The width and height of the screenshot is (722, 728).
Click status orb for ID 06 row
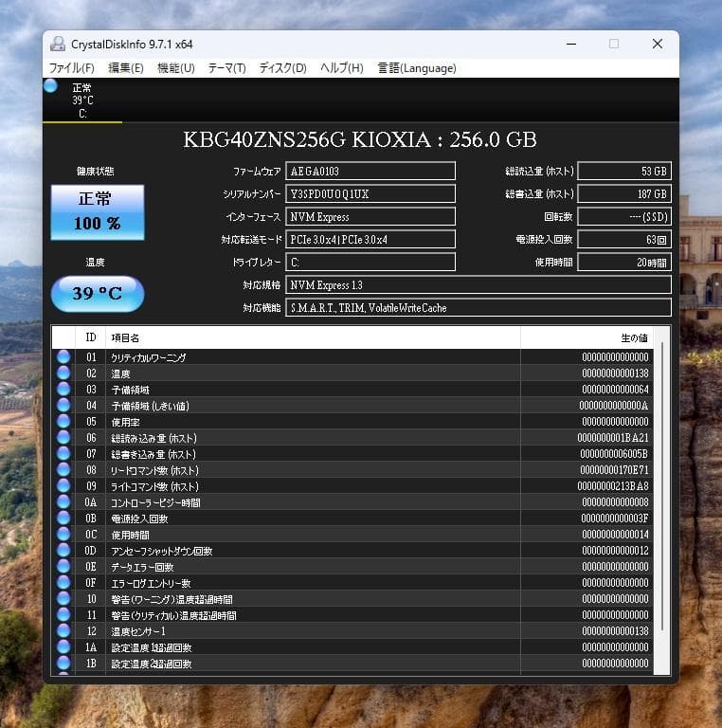[x=63, y=437]
